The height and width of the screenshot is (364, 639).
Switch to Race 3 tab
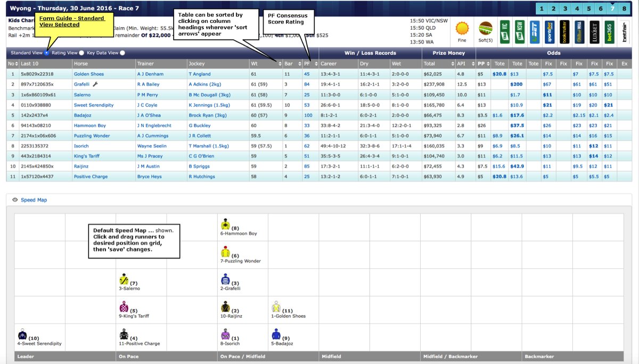(566, 9)
